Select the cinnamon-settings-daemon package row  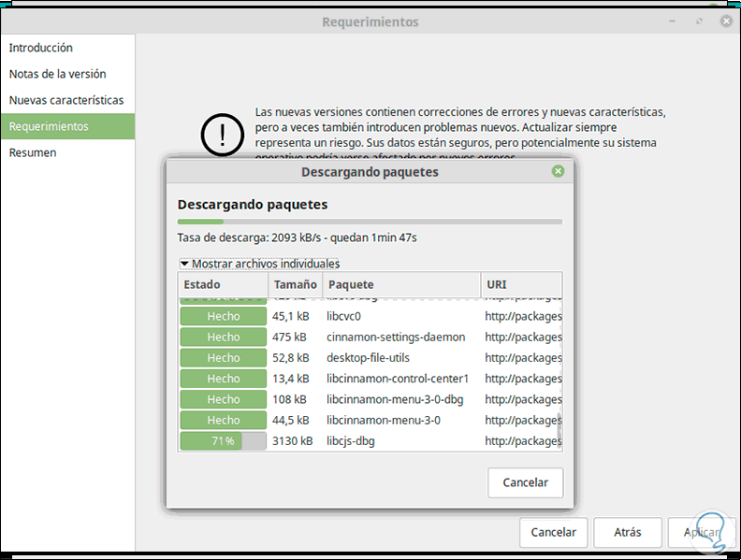tap(370, 337)
